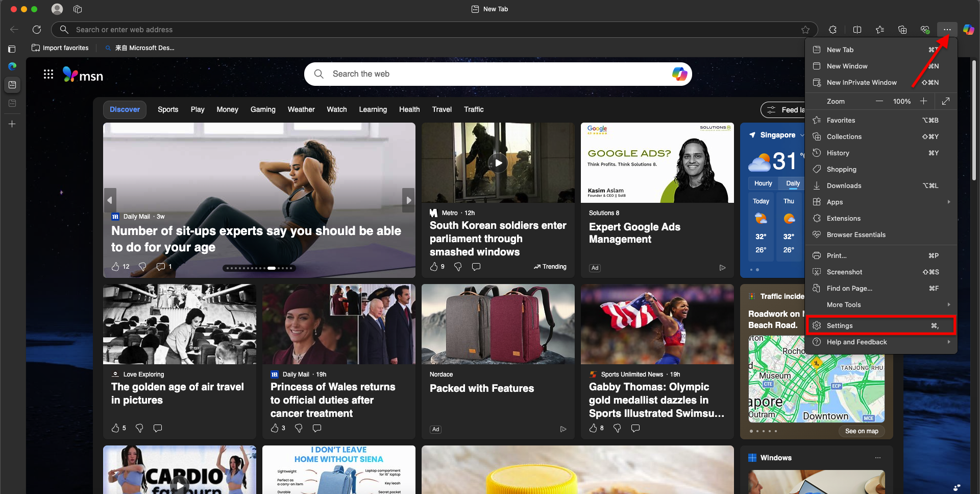Show previous slide in featured carousel
Image resolution: width=980 pixels, height=494 pixels.
tap(110, 200)
